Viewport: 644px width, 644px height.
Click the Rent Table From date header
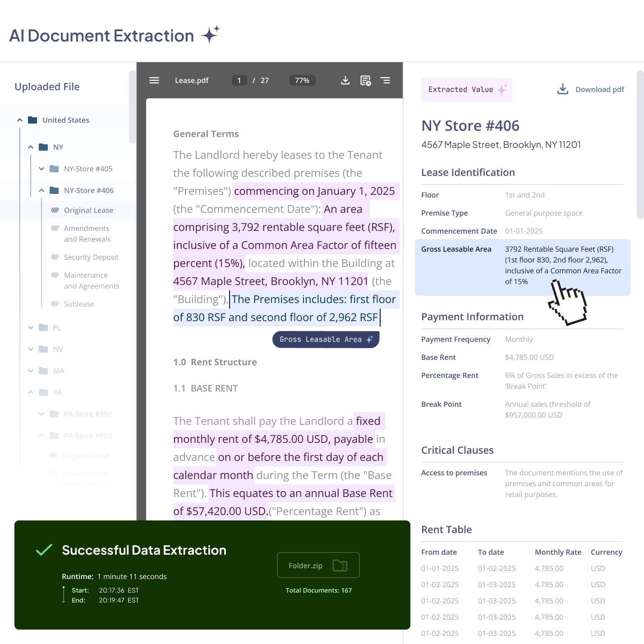pyautogui.click(x=439, y=552)
